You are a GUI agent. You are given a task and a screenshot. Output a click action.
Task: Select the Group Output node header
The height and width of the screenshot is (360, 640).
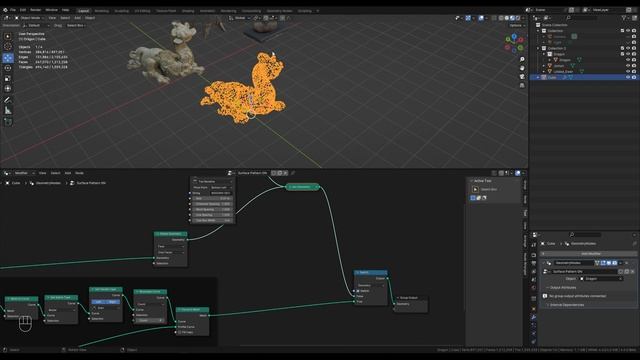click(x=411, y=298)
